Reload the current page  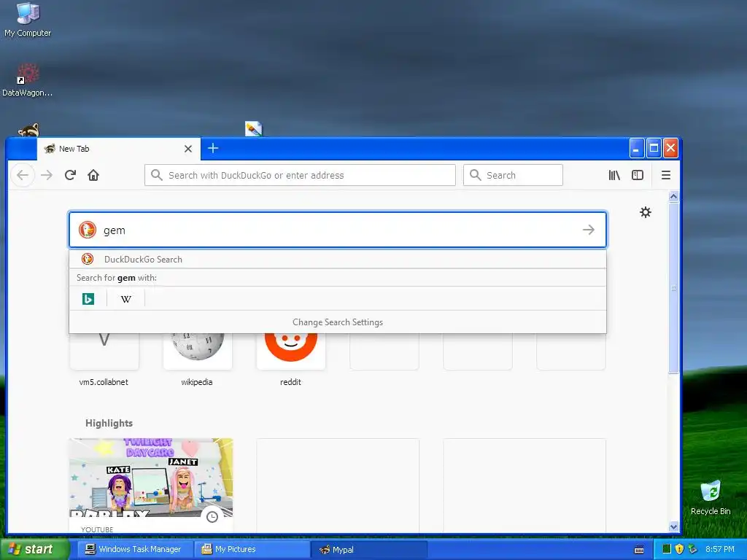70,175
